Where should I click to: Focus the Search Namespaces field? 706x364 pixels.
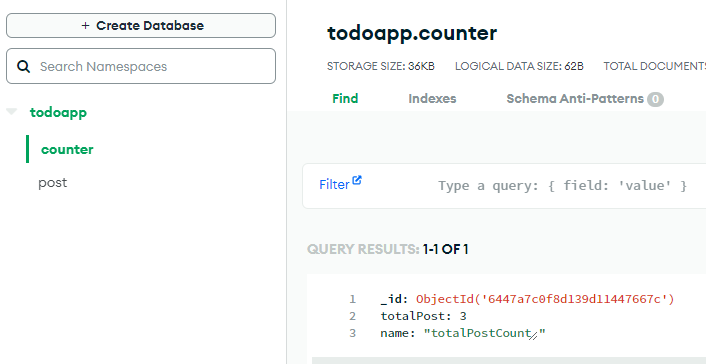[140, 66]
